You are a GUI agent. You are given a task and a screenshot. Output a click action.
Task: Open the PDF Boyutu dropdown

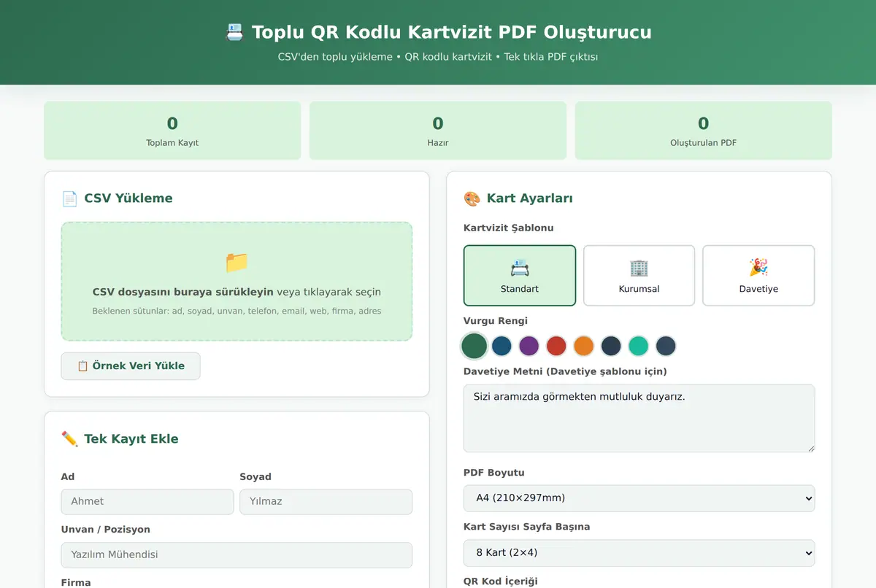[x=639, y=498]
